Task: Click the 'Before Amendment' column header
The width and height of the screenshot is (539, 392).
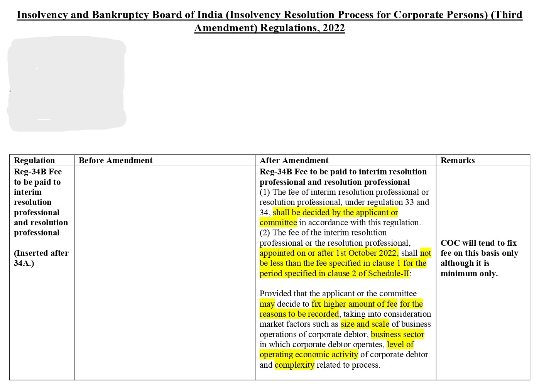Action: [x=116, y=161]
